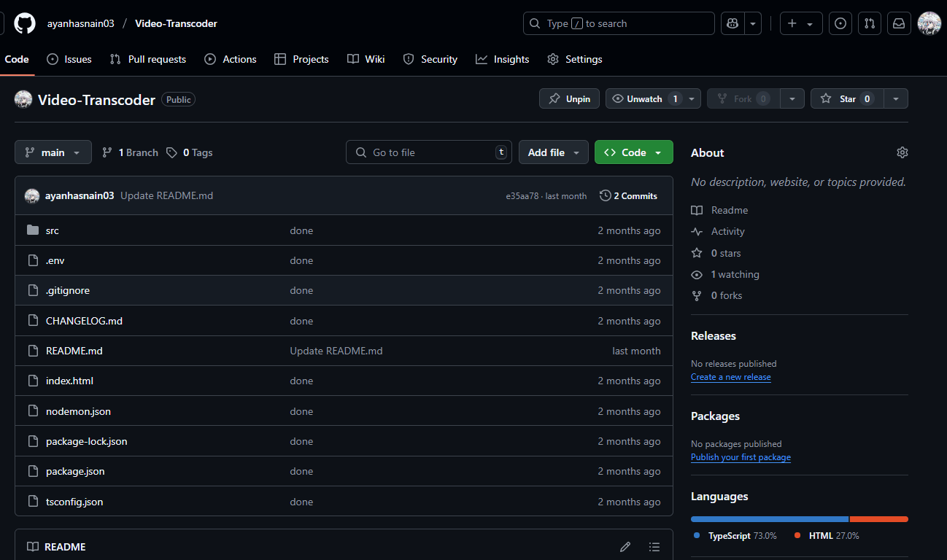The height and width of the screenshot is (560, 947).
Task: Switch to the Projects tab
Action: [x=302, y=59]
